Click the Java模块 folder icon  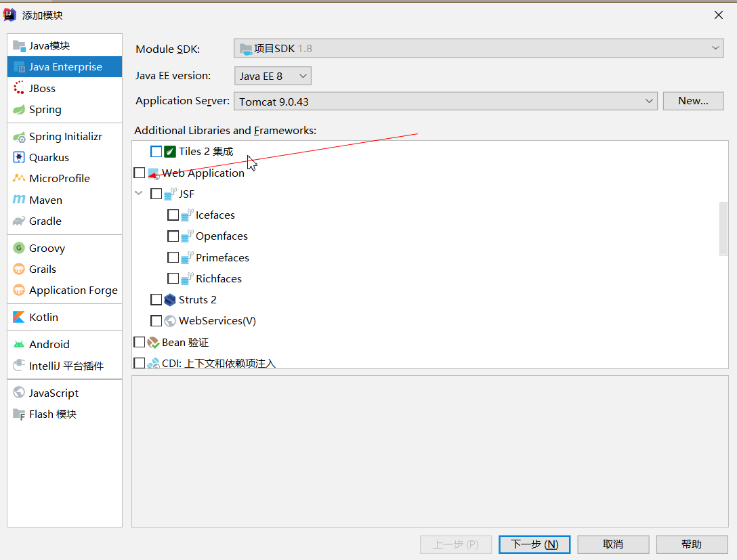[19, 45]
